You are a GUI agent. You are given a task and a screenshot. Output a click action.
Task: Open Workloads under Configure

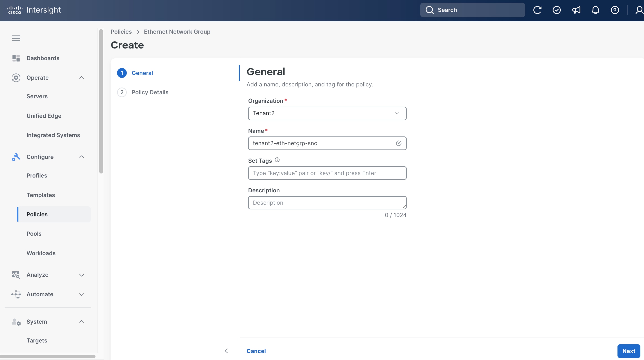[x=41, y=253]
